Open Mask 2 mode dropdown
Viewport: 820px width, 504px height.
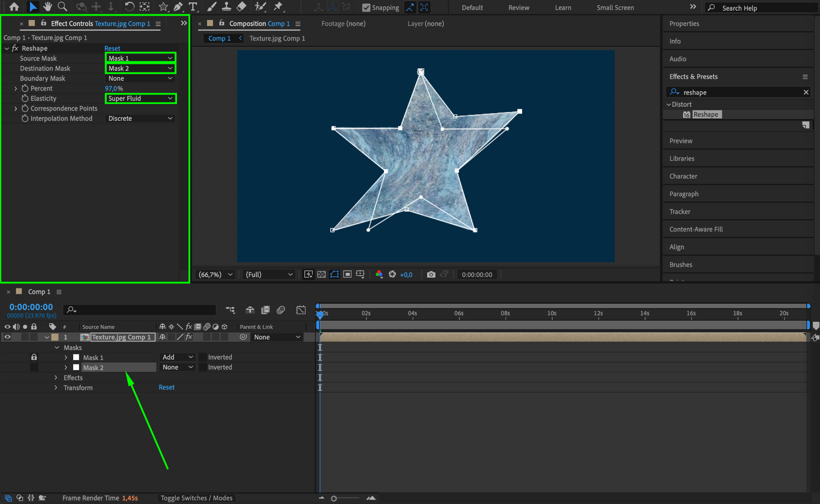pyautogui.click(x=177, y=367)
